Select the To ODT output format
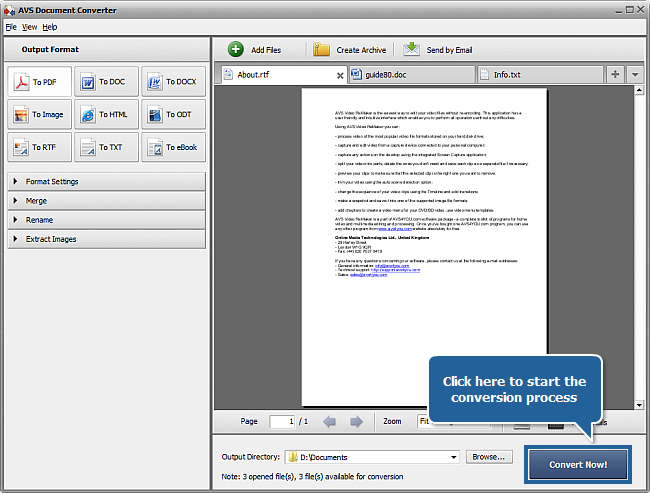This screenshot has width=650, height=493. click(173, 114)
